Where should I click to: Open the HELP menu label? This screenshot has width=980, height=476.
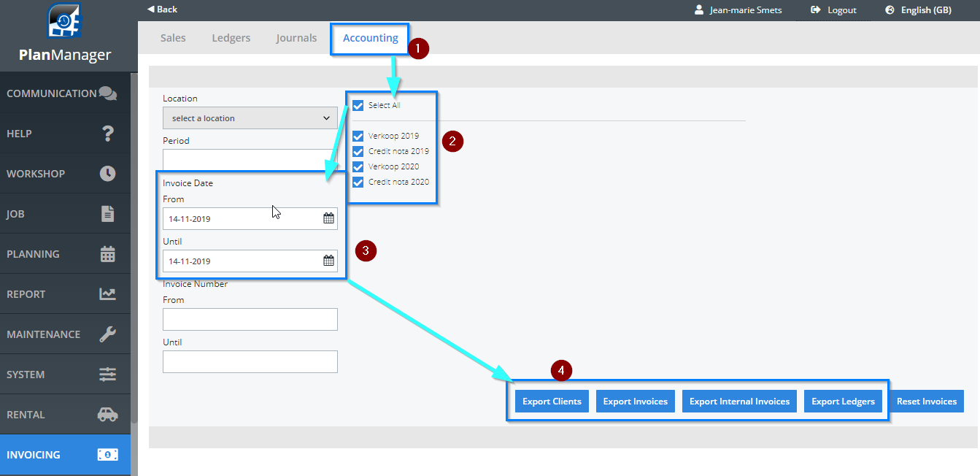pyautogui.click(x=19, y=134)
